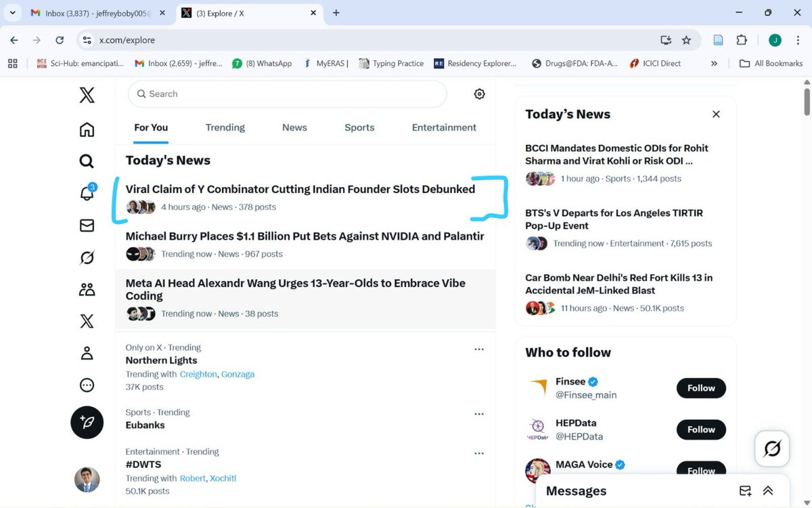Open Explore magnifier in sidebar

pos(87,161)
